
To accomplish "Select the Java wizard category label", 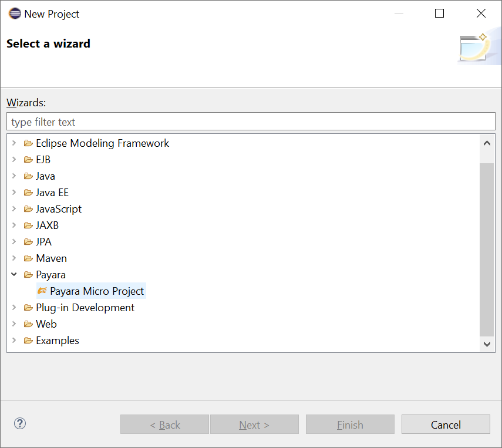I will point(45,176).
